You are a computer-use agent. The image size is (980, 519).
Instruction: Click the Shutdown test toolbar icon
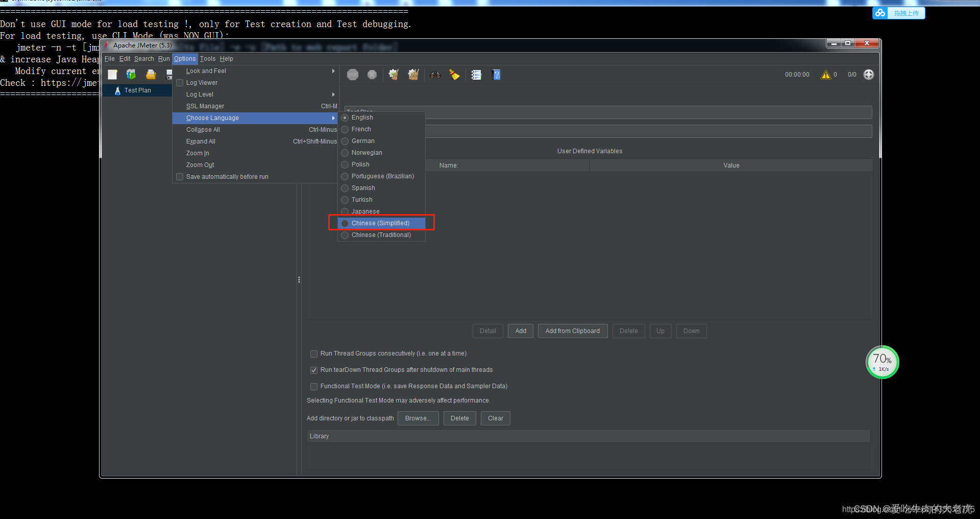(372, 75)
